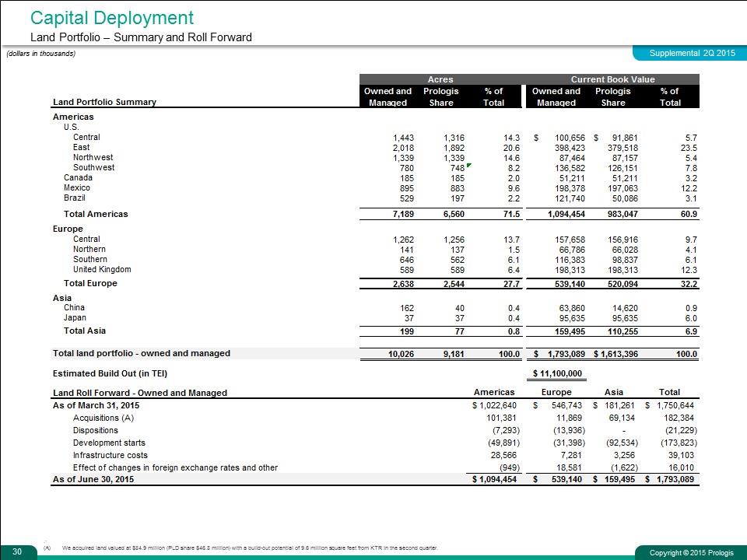
Task: Select the $ 1,613,396 Prologis share total
Action: tap(616, 355)
